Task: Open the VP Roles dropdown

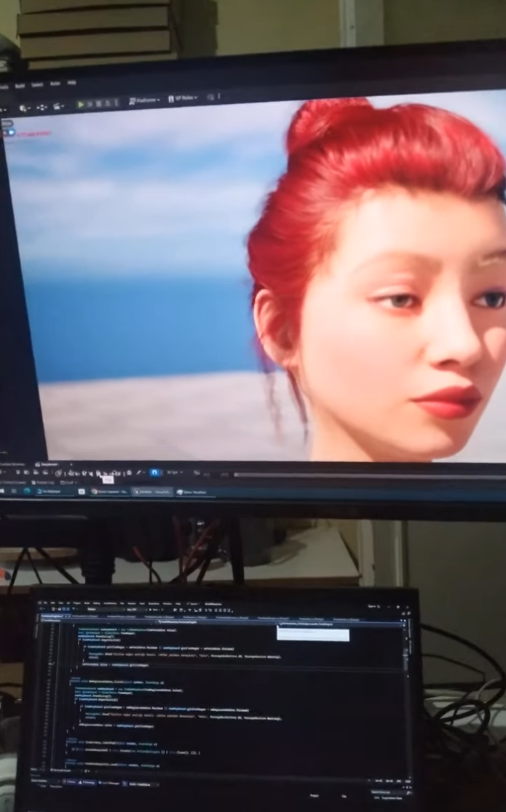Action: (183, 98)
